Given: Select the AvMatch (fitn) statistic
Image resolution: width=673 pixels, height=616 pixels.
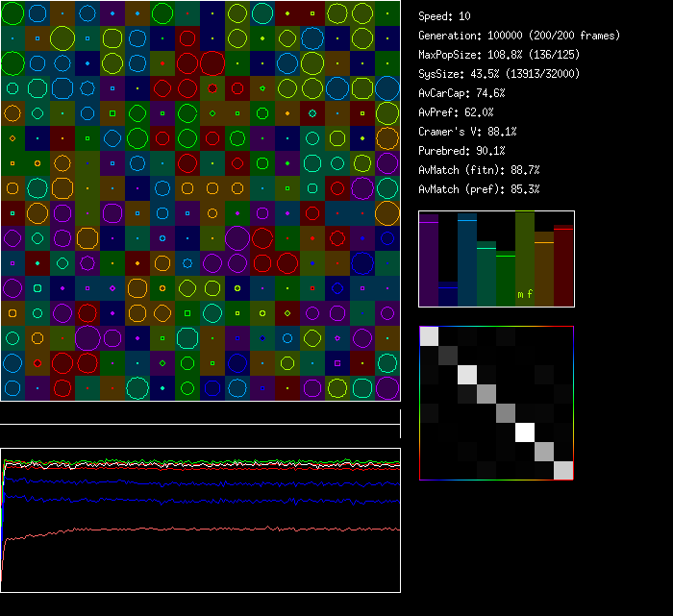Looking at the screenshot, I should (x=479, y=170).
